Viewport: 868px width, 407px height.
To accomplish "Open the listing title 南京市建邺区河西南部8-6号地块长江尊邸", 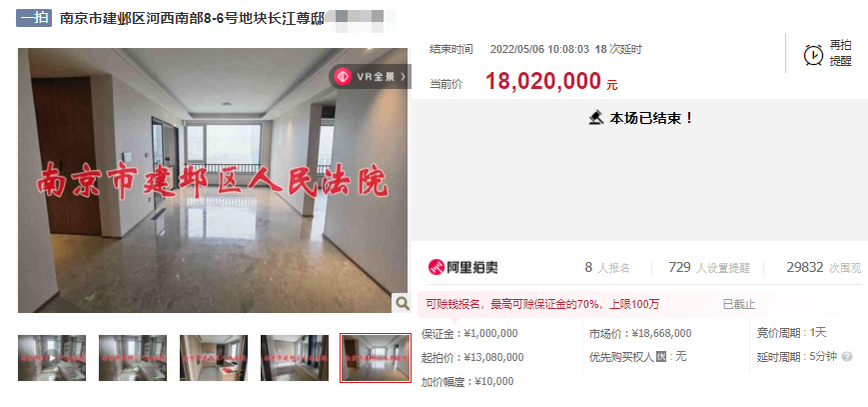I will pyautogui.click(x=192, y=18).
